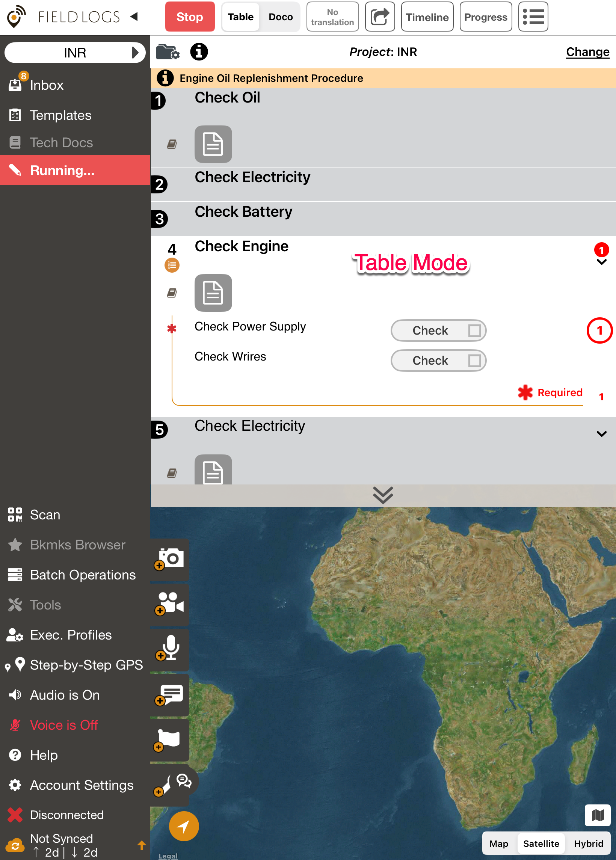Open Templates from the sidebar
The image size is (616, 860).
coord(61,115)
